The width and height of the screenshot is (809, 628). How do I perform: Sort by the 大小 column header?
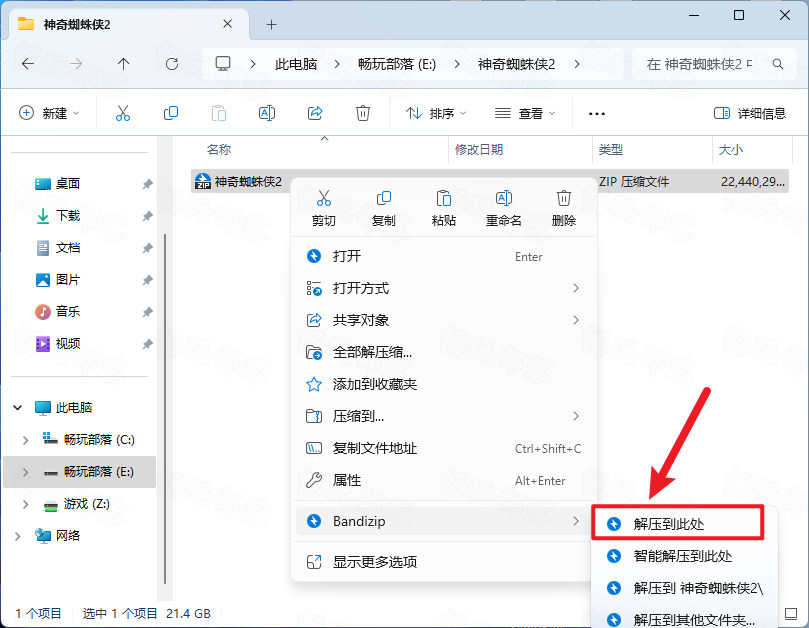[731, 150]
